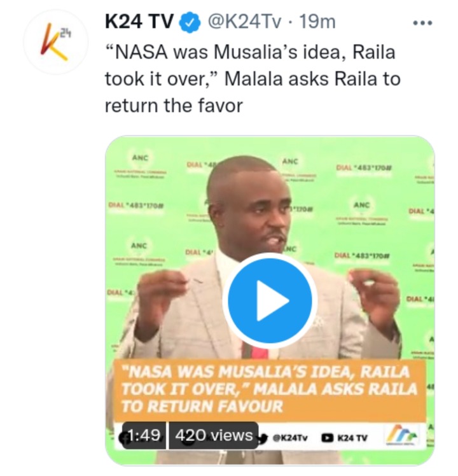Click the 420 views counter badge
458x476 pixels.
pyautogui.click(x=214, y=435)
